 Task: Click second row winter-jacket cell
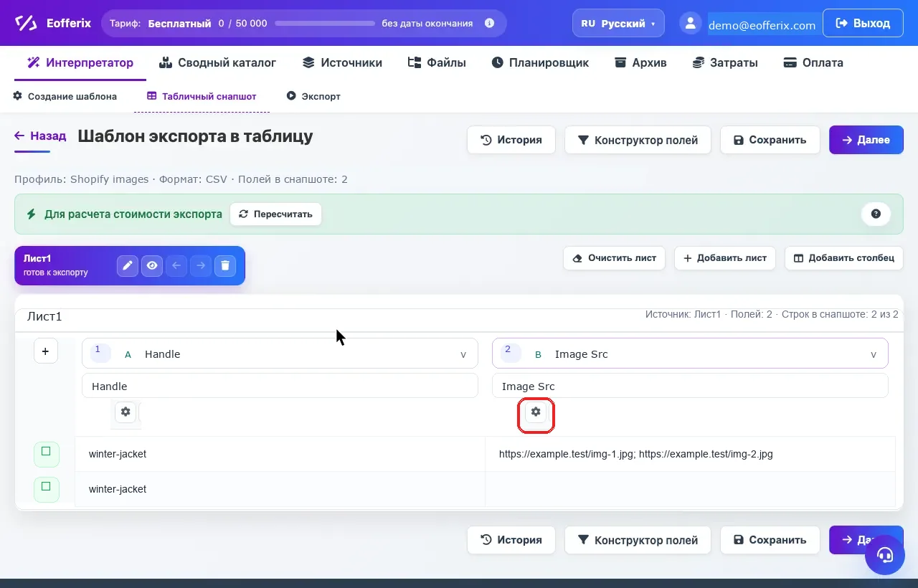280,489
